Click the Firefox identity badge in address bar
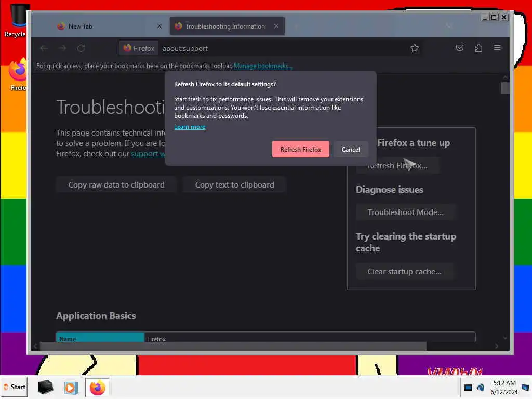This screenshot has height=399, width=532. click(x=139, y=48)
